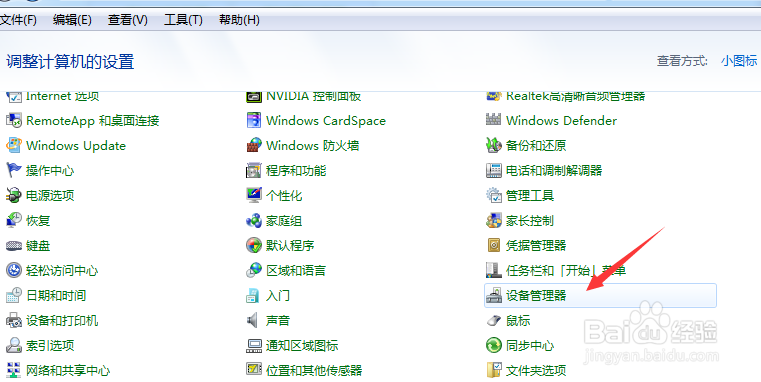Open the 网络和共享中心 text link
This screenshot has width=761, height=382.
(x=68, y=371)
